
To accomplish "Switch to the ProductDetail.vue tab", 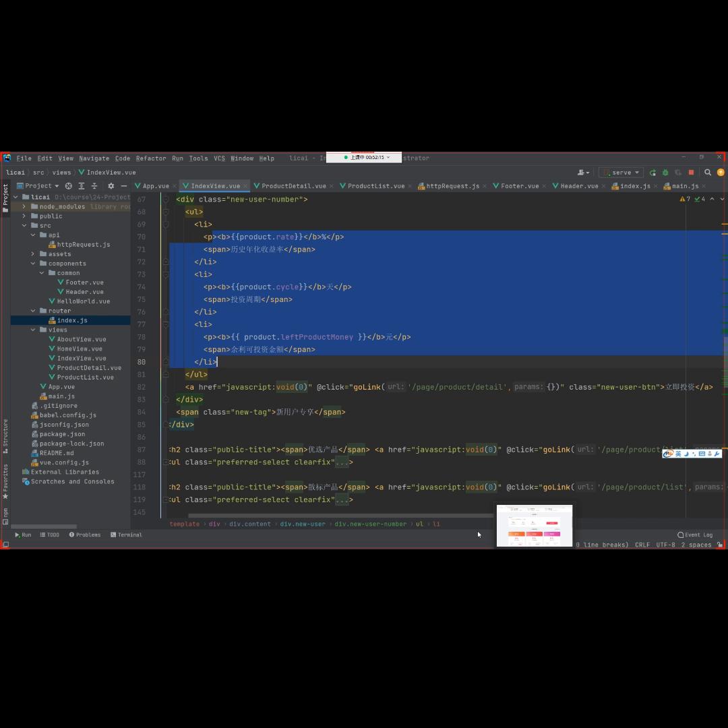I will tap(293, 186).
